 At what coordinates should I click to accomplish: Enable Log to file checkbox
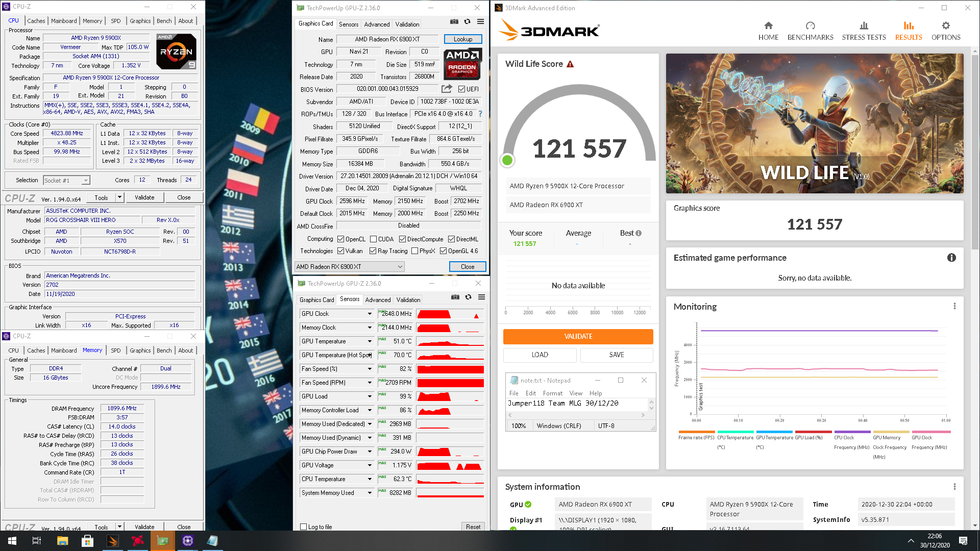[304, 527]
